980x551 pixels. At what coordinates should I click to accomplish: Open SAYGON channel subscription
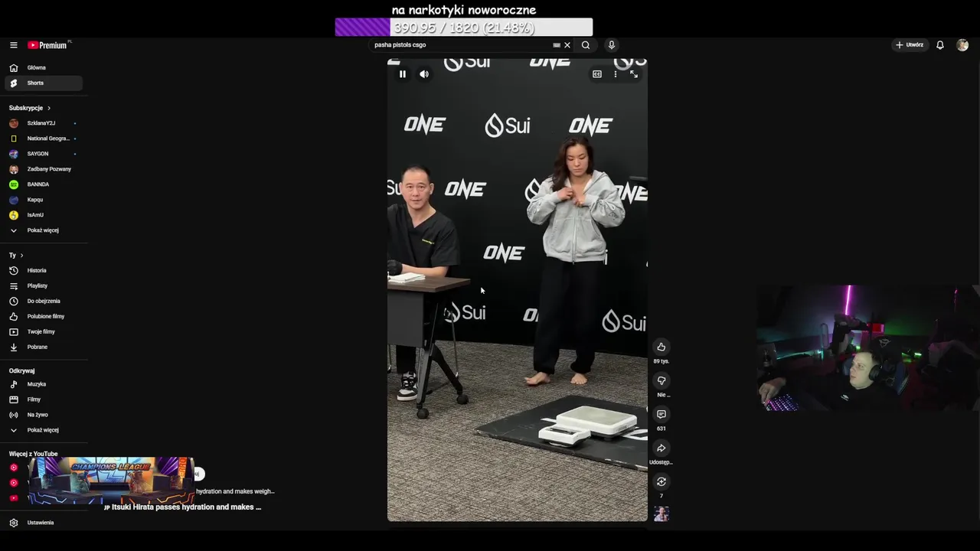(x=44, y=154)
